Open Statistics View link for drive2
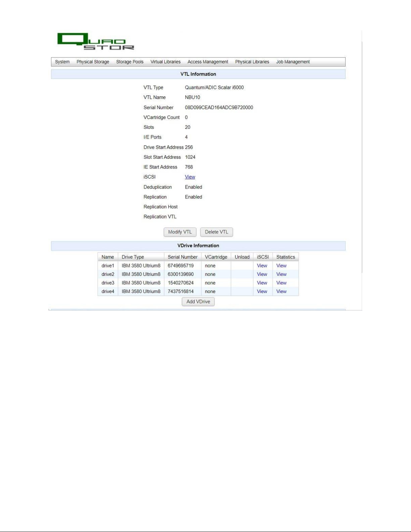This screenshot has height=532, width=411. [x=281, y=274]
